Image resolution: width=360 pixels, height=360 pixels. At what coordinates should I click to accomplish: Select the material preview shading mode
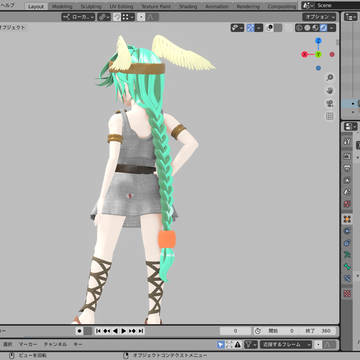pos(315,28)
